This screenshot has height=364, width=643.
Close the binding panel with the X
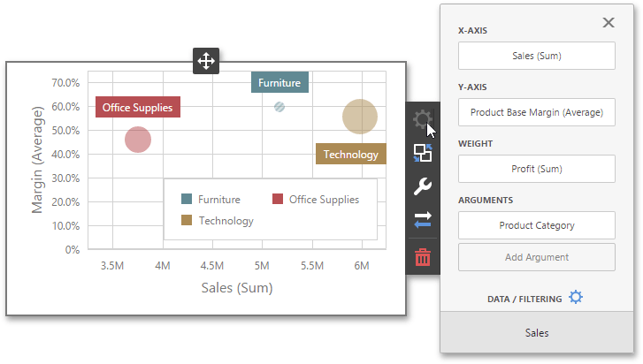pyautogui.click(x=608, y=23)
